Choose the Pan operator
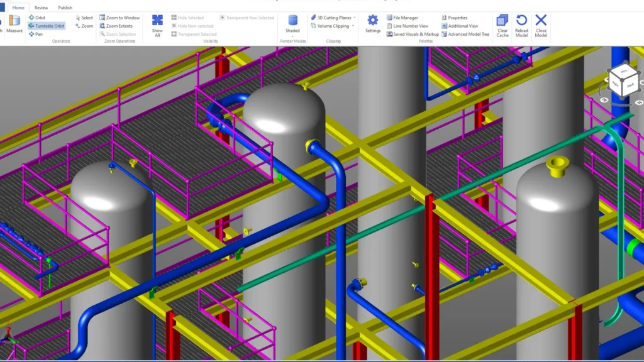644x362 pixels. point(35,34)
